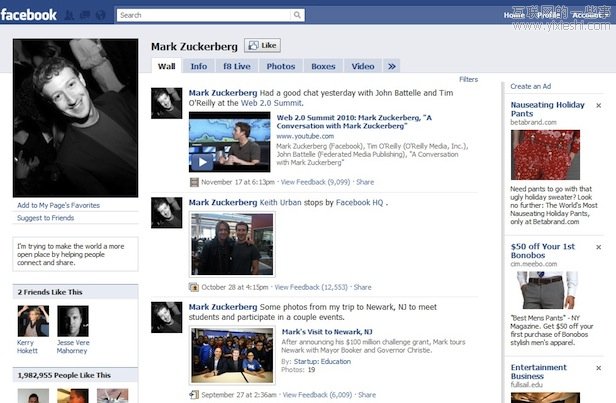This screenshot has width=616, height=403.
Task: Dismiss the $50 off Bonobos ad
Action: coord(598,246)
